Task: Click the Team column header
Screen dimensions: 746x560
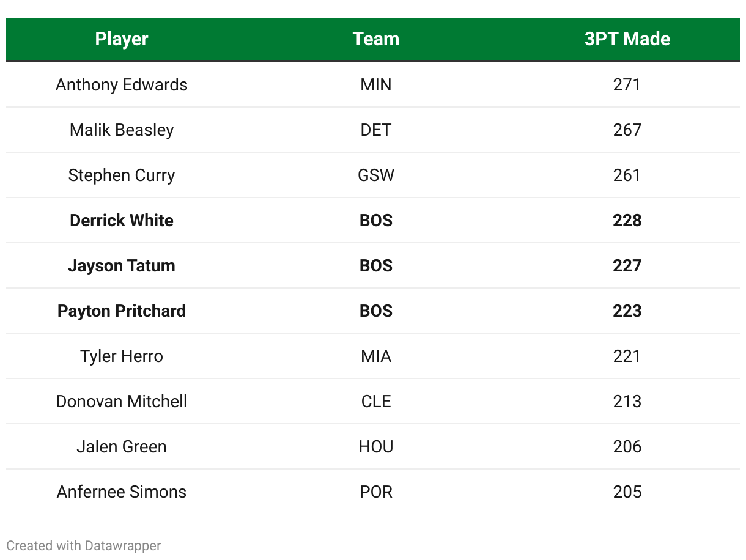Action: click(375, 39)
